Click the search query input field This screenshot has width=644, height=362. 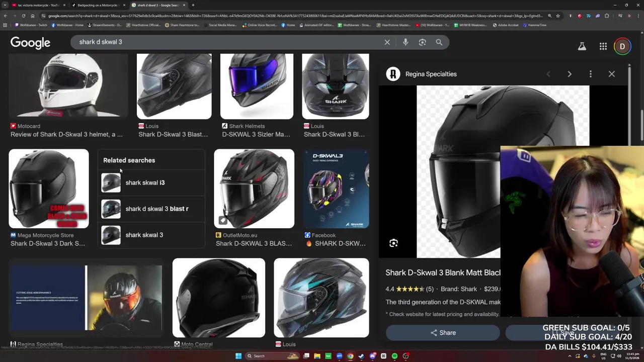(226, 42)
